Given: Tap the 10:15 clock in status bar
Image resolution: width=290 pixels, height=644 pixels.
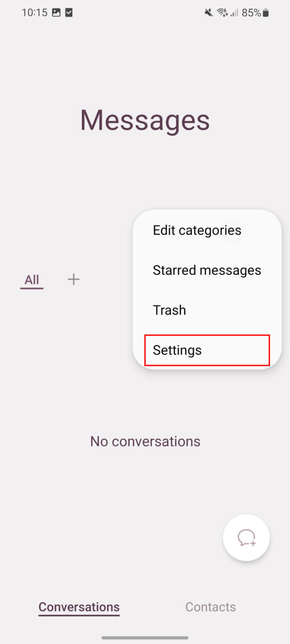Looking at the screenshot, I should (x=34, y=13).
